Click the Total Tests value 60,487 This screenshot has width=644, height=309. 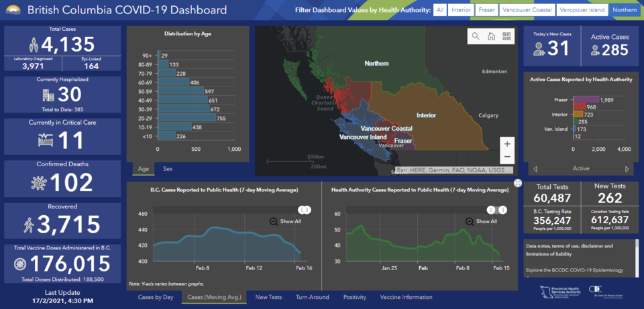pos(552,198)
